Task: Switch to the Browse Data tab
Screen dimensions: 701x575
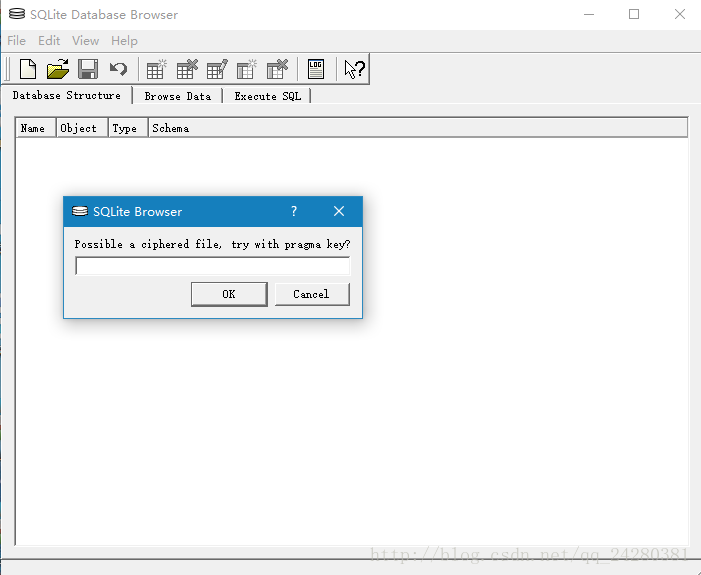Action: (178, 96)
